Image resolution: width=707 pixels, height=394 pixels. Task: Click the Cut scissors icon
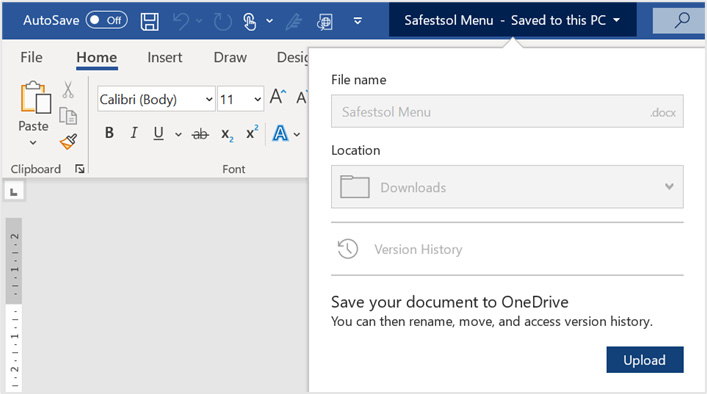tap(68, 90)
